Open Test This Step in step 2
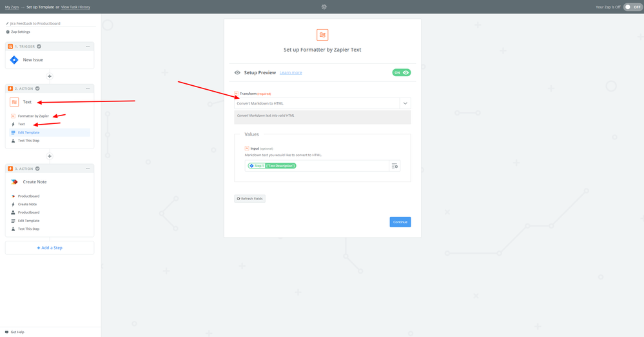Screen dimensions: 644x337 [x=29, y=141]
